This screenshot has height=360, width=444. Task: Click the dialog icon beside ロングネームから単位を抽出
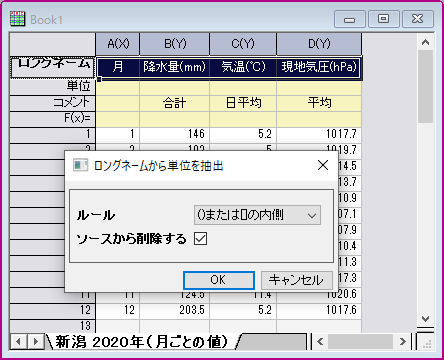click(x=80, y=165)
